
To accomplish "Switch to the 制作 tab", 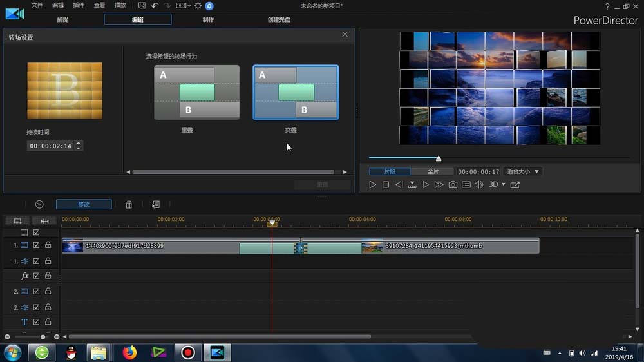I will (x=208, y=19).
